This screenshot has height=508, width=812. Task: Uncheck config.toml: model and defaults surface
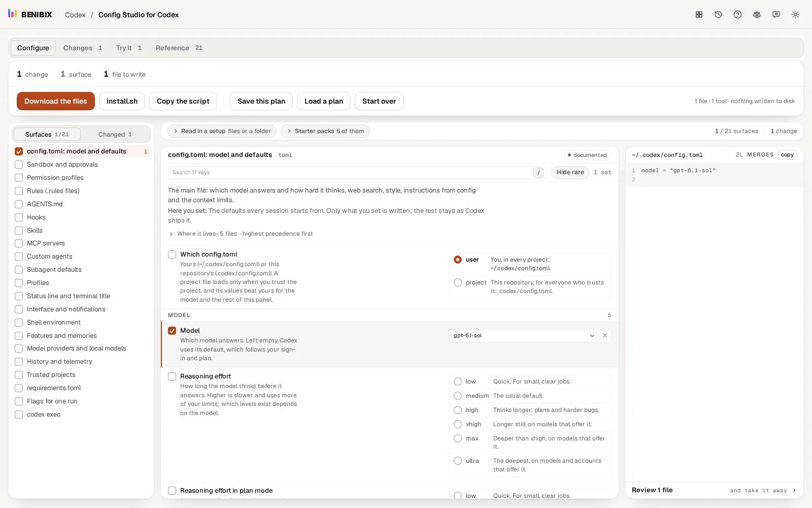pos(19,151)
